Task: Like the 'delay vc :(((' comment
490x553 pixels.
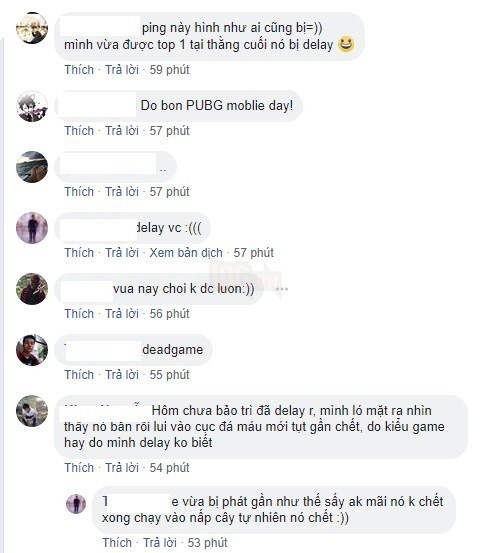Action: point(79,253)
